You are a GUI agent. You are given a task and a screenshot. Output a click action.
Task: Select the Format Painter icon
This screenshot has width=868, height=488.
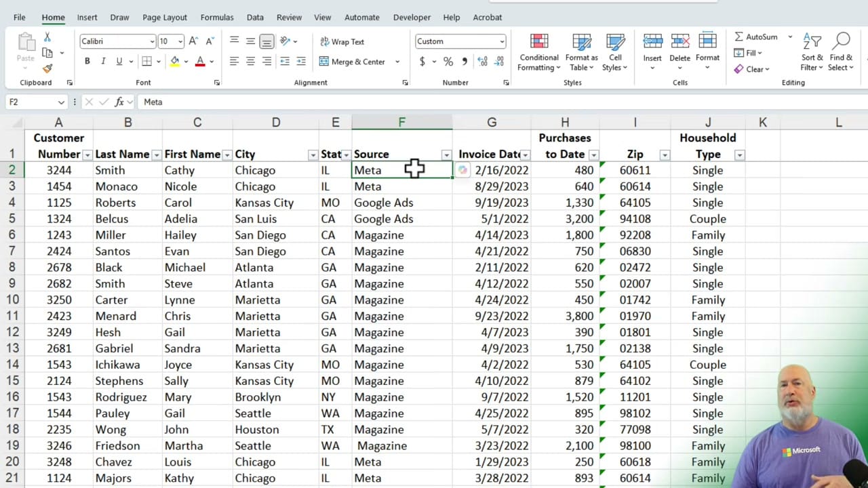tap(47, 68)
